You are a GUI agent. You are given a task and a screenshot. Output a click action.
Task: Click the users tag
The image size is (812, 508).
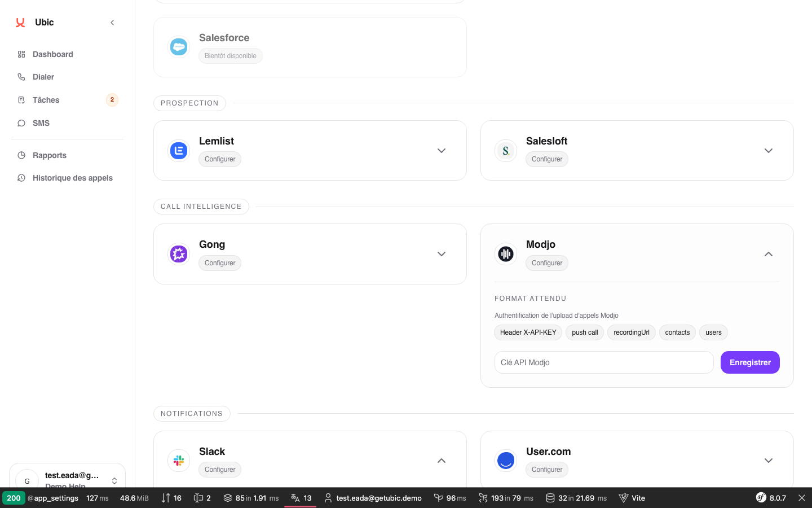pyautogui.click(x=713, y=332)
